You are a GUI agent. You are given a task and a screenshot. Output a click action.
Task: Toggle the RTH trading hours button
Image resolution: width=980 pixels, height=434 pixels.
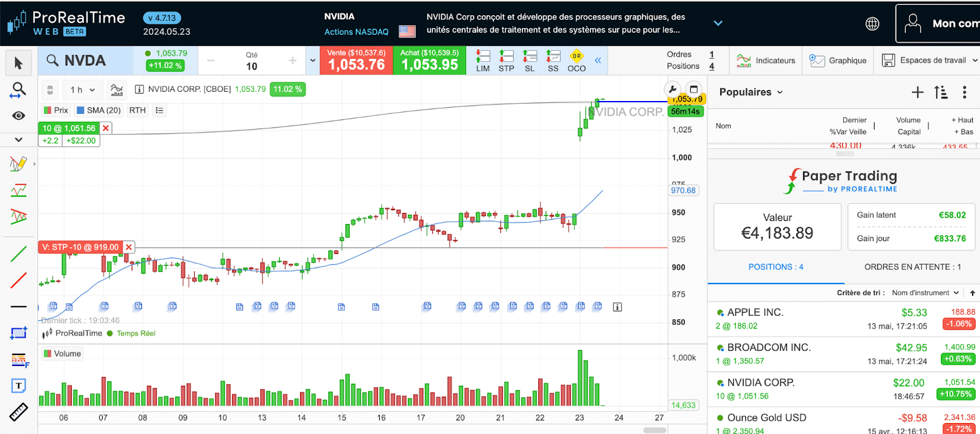(137, 110)
